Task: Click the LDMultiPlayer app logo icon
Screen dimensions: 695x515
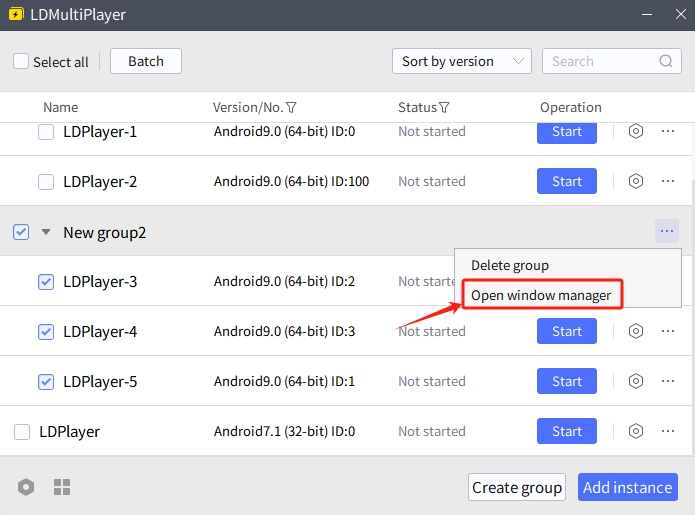Action: pos(16,14)
